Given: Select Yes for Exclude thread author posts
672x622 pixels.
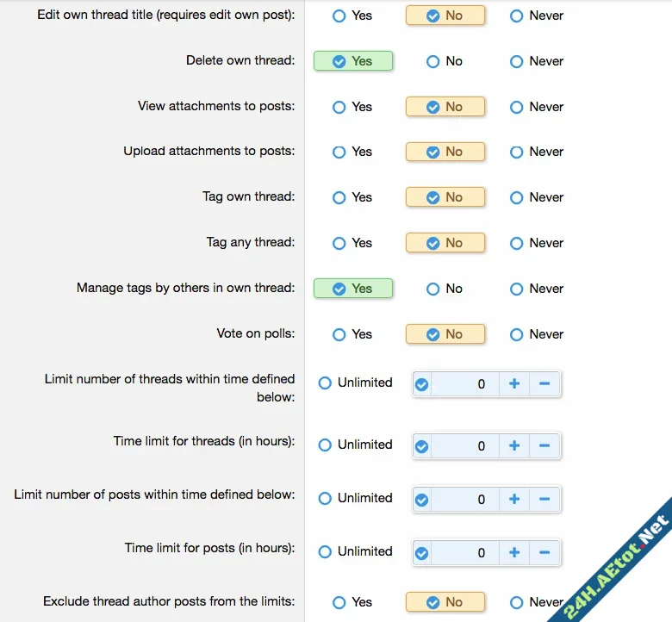Looking at the screenshot, I should pyautogui.click(x=339, y=602).
